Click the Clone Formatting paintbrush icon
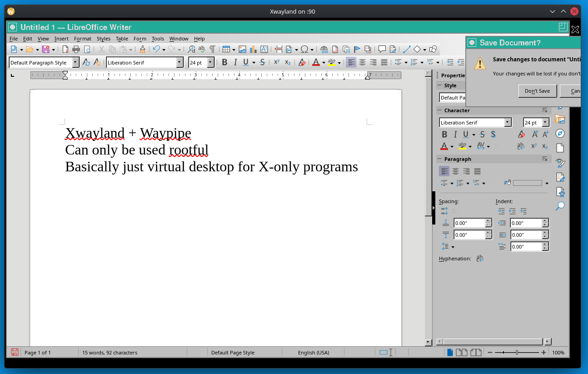This screenshot has height=374, width=588. tap(142, 49)
